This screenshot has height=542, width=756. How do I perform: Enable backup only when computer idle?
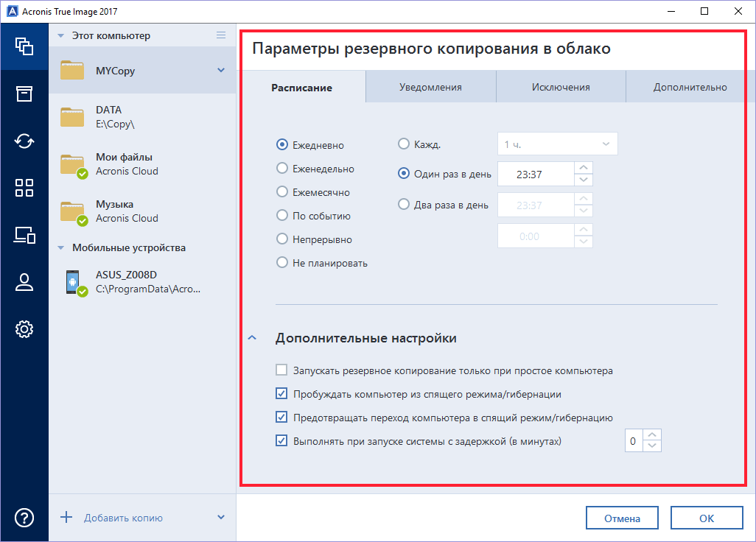tap(281, 370)
